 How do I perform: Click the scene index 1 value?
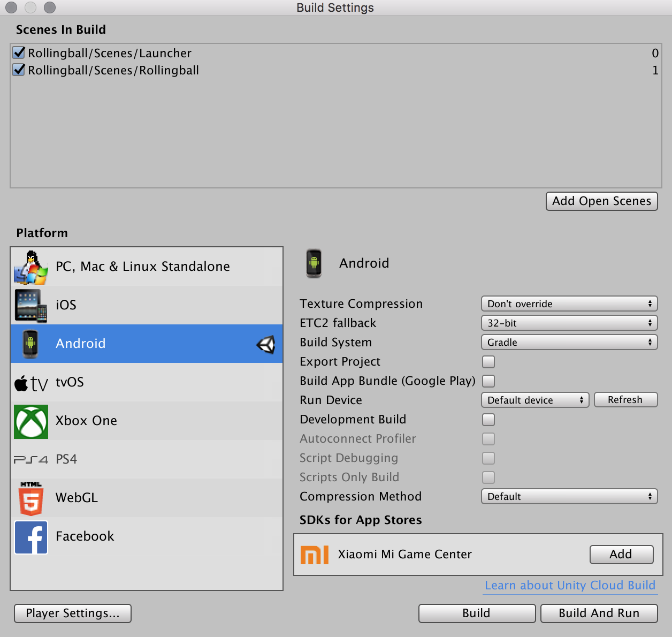coord(655,70)
